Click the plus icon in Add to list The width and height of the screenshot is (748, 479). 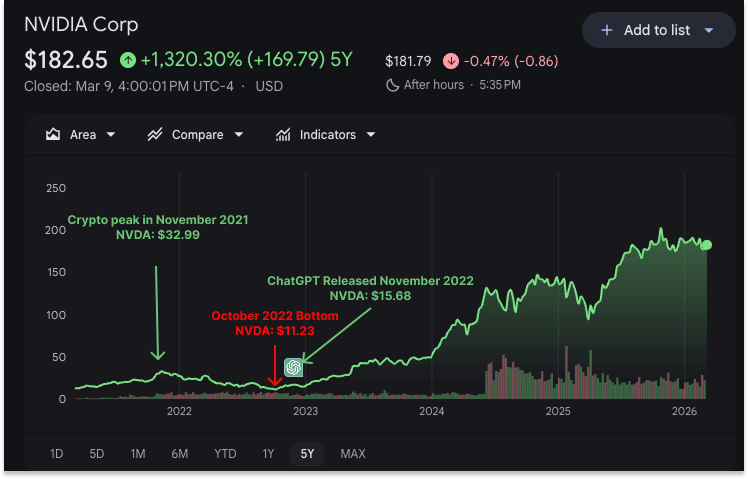coord(607,30)
